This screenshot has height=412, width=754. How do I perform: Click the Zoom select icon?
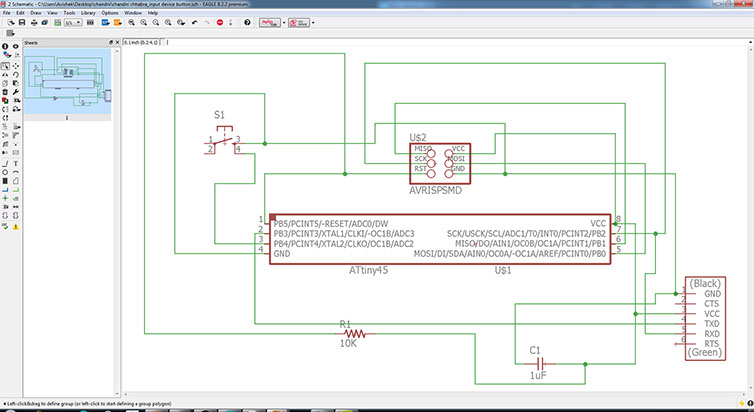tap(181, 23)
